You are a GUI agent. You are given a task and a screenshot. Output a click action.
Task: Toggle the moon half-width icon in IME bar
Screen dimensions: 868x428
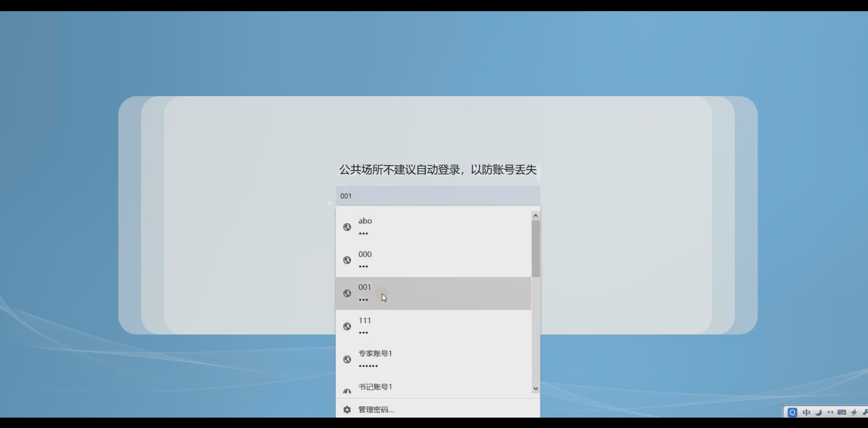(818, 412)
